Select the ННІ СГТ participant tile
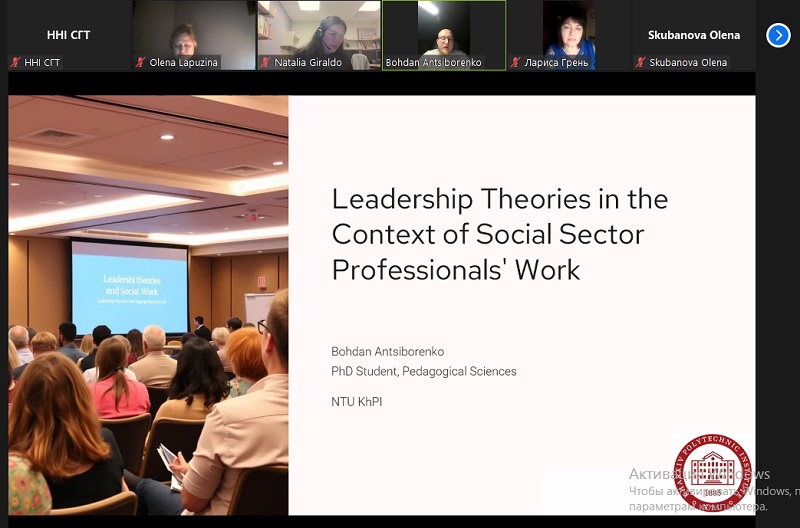 69,35
